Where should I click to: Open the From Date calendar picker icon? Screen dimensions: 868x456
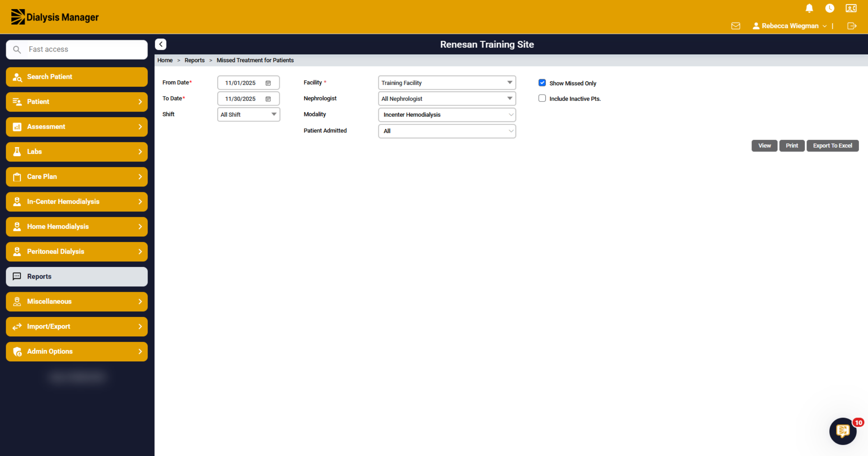click(x=268, y=83)
